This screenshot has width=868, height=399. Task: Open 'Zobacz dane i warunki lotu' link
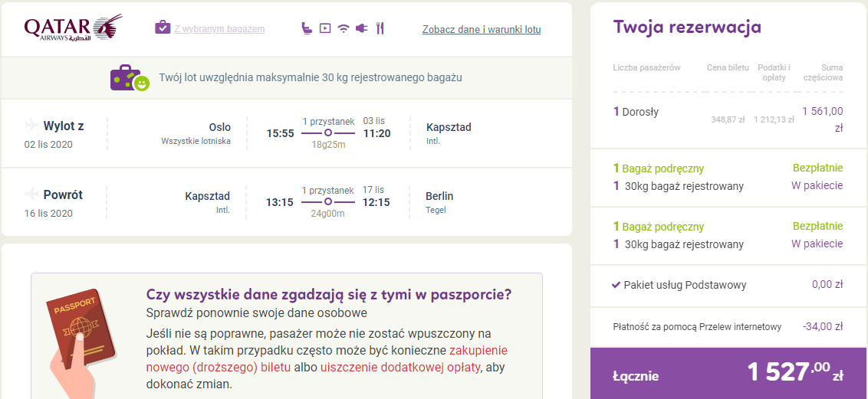pyautogui.click(x=482, y=29)
